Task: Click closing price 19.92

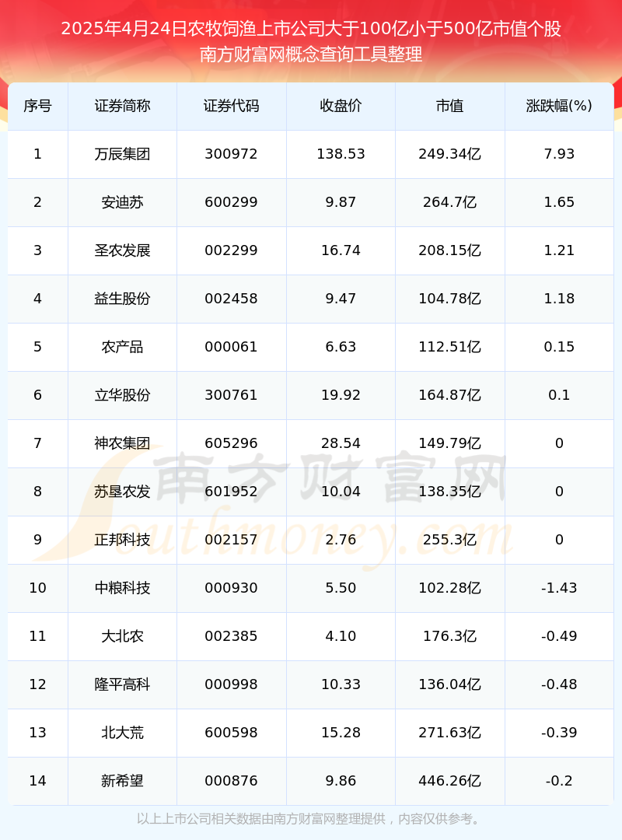Action: point(341,395)
